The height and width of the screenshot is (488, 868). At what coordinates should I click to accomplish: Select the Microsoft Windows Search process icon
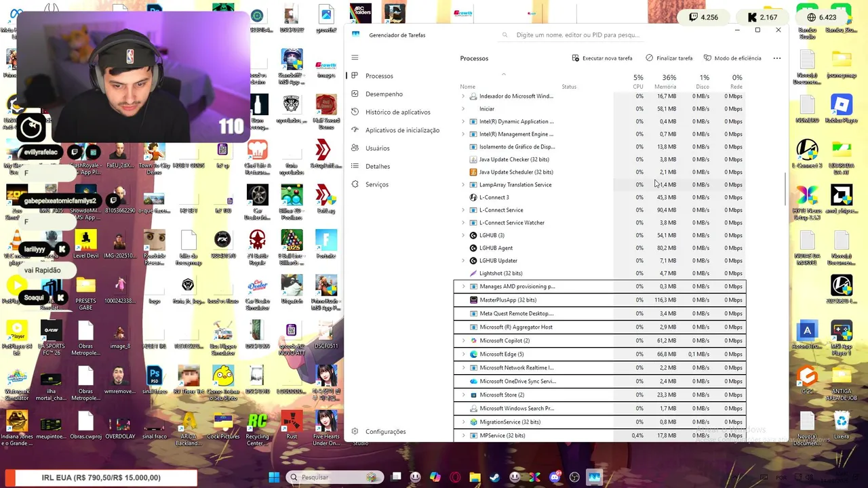[x=473, y=408]
